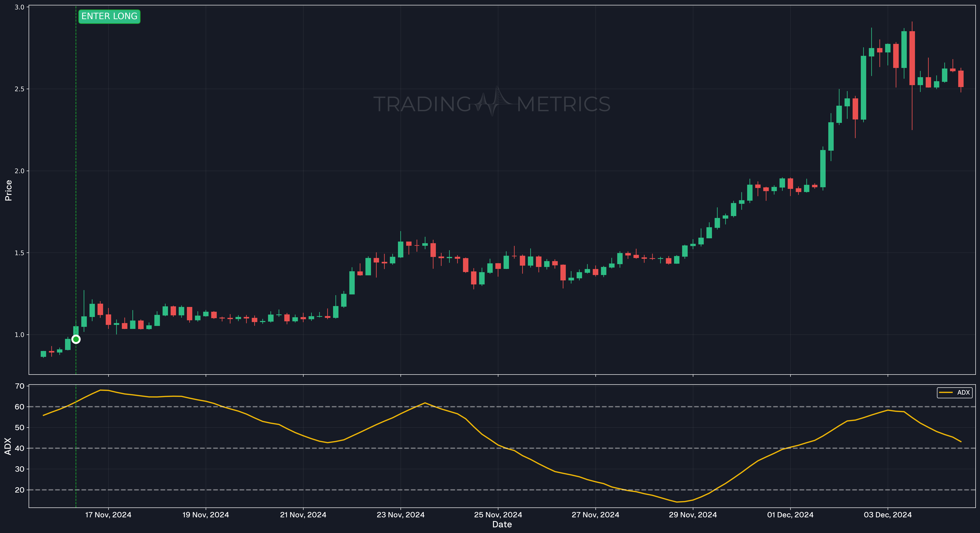Click the 3.0 price tick label
Screen dimensions: 980x533
[19, 7]
